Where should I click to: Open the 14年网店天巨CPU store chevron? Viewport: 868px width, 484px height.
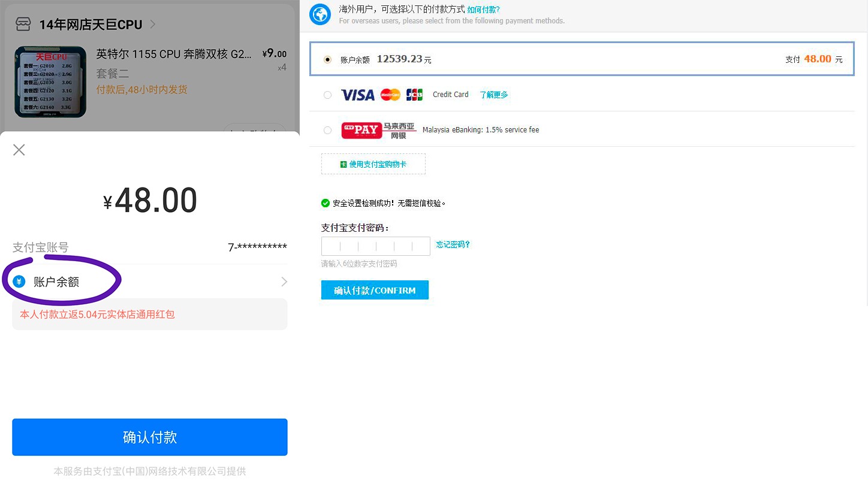[x=153, y=25]
